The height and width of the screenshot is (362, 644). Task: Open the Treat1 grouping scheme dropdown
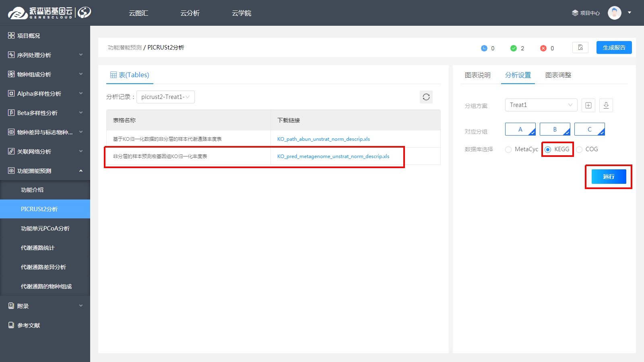[x=541, y=105]
